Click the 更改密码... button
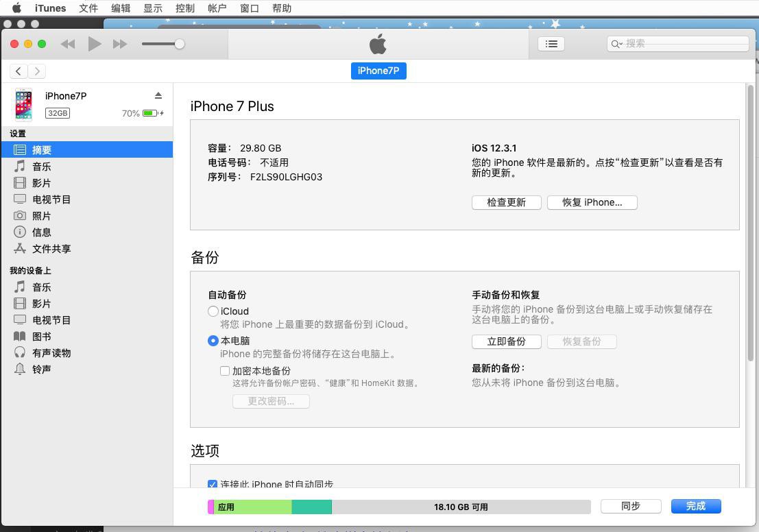 click(271, 401)
